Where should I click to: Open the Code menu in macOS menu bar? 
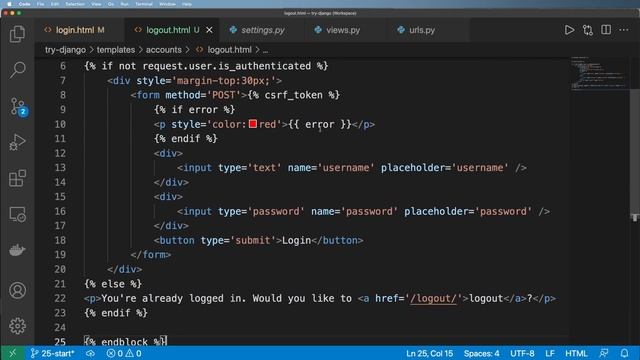coord(24,4)
